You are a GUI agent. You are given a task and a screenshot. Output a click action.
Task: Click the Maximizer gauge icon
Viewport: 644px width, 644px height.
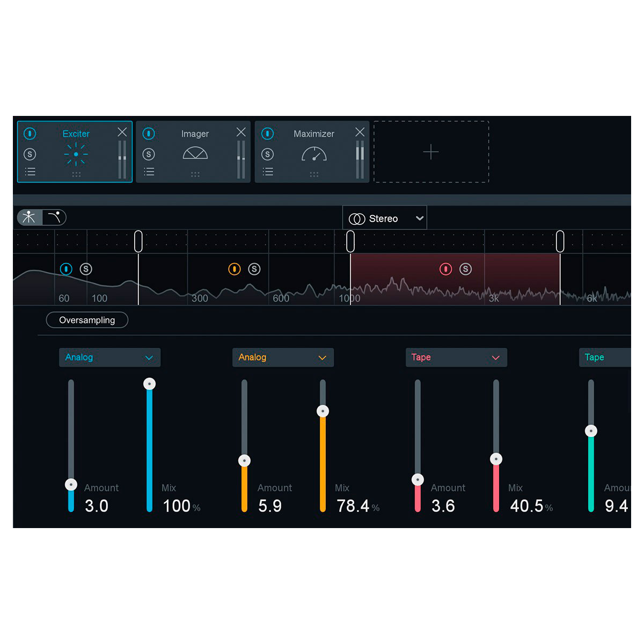(314, 153)
